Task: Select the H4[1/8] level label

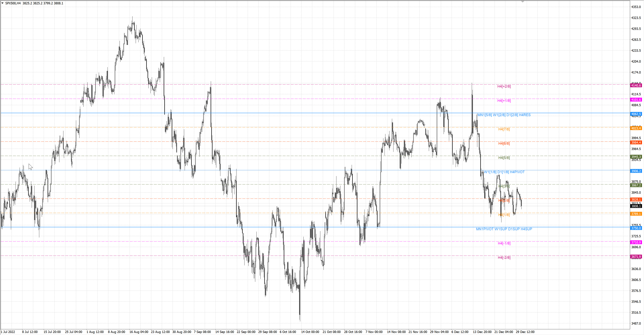Action: click(504, 215)
